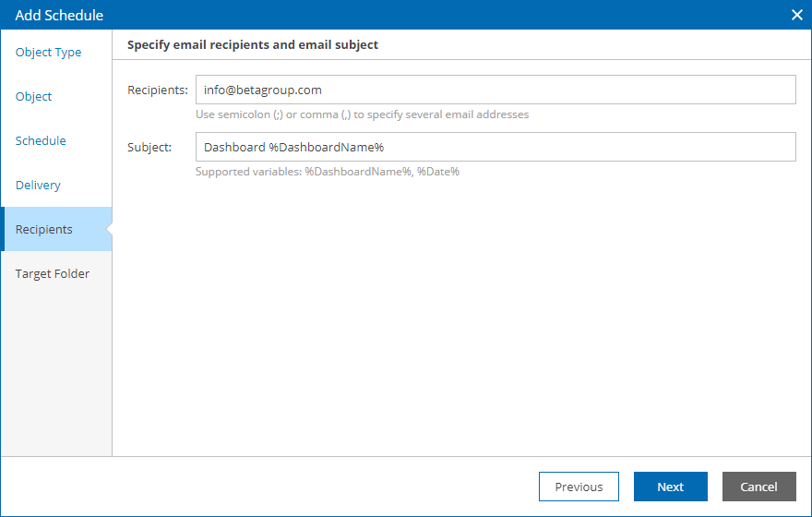Click the pointer notch on Recipients tab
The height and width of the screenshot is (517, 812).
109,229
